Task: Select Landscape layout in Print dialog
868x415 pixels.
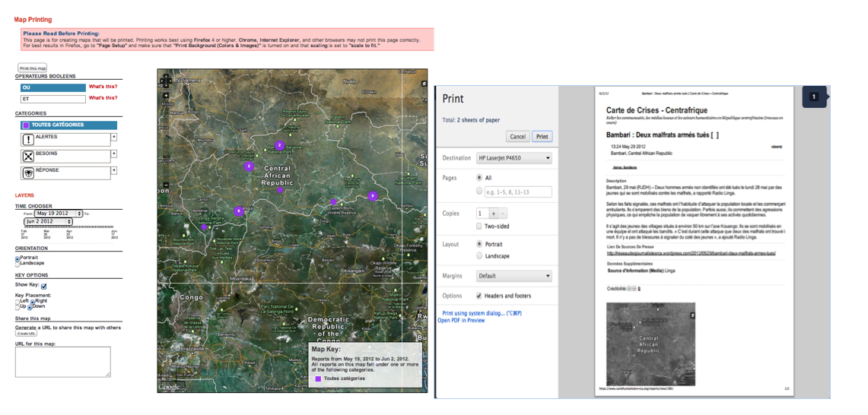Action: (x=479, y=256)
